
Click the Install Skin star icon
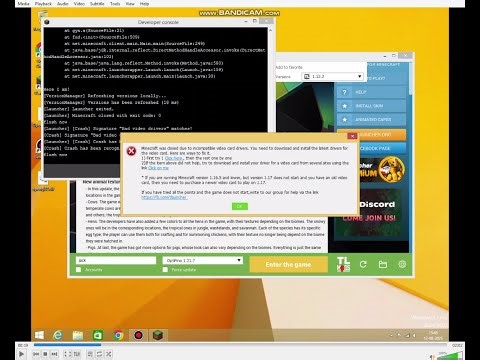pos(345,106)
